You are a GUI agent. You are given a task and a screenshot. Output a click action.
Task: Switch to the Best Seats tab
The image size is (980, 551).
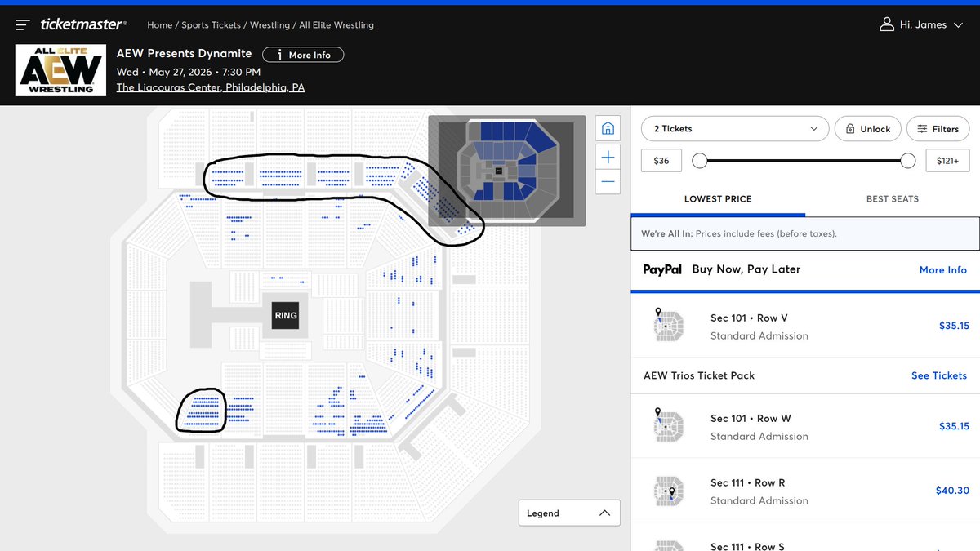(x=893, y=198)
